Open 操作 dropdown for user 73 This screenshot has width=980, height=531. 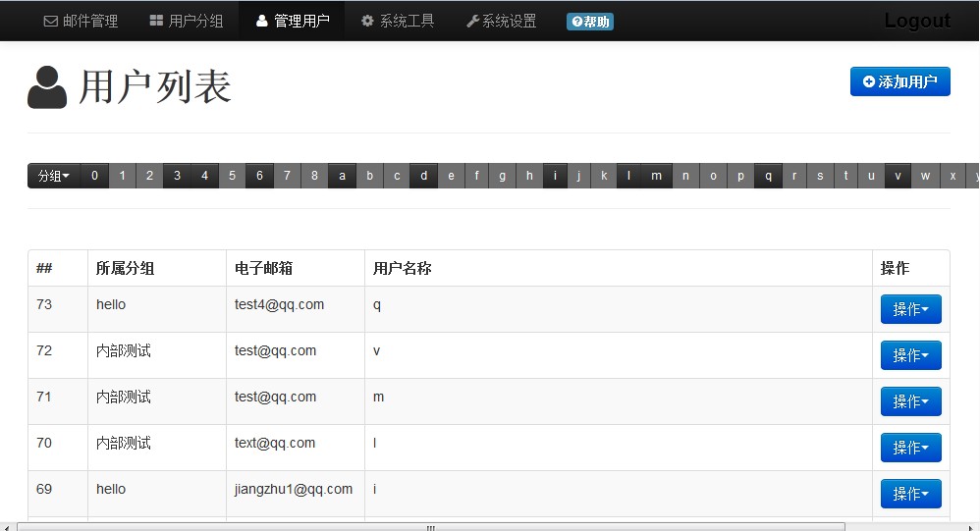point(910,309)
